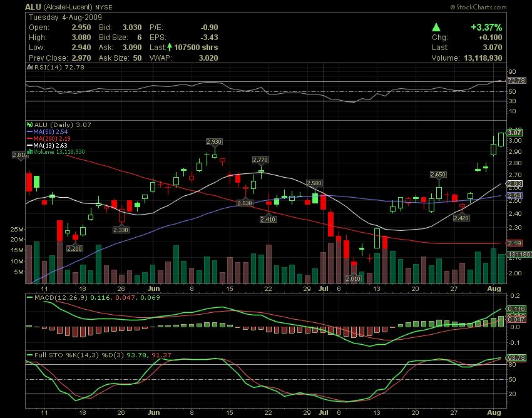Click the 2.420 low price label
The width and height of the screenshot is (532, 418).
461,218
